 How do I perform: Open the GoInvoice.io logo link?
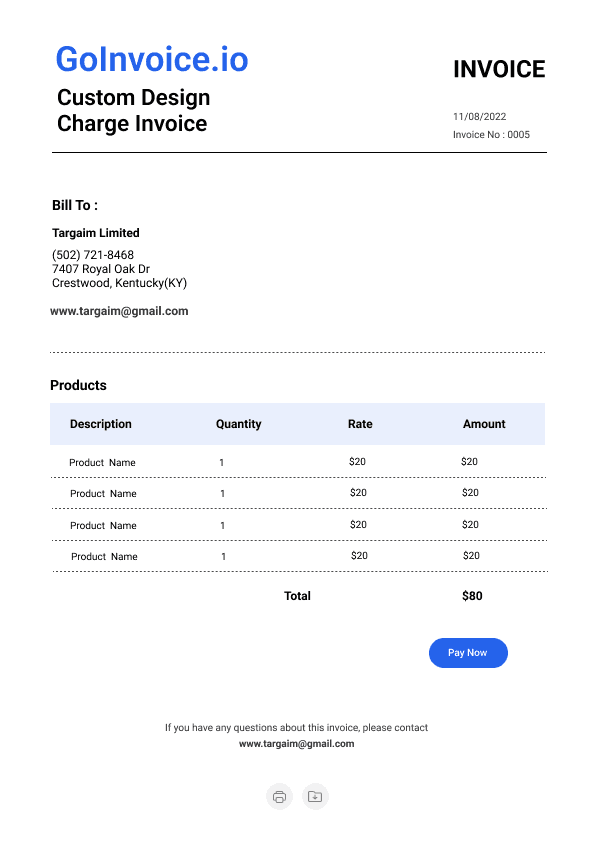152,59
